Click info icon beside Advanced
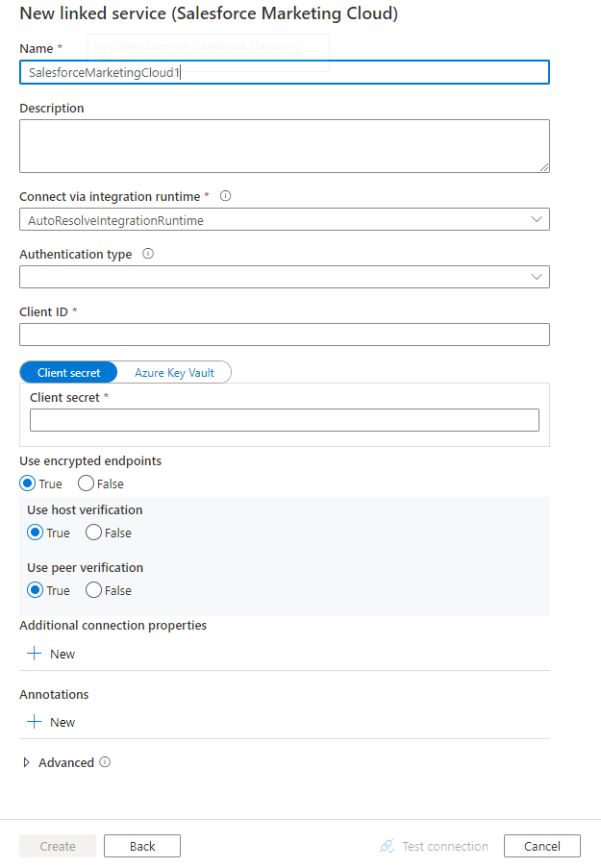 click(x=105, y=762)
